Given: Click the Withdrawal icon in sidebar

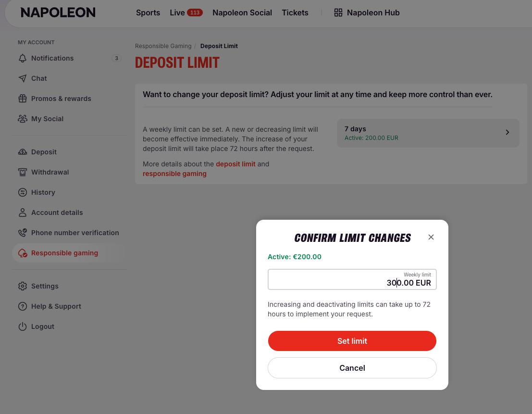Looking at the screenshot, I should pos(23,173).
